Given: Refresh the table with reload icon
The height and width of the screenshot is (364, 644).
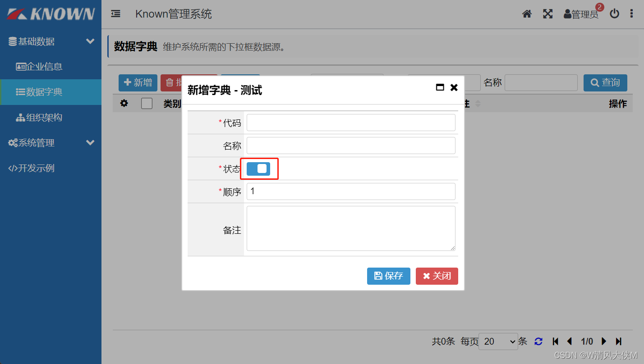Looking at the screenshot, I should pos(538,341).
